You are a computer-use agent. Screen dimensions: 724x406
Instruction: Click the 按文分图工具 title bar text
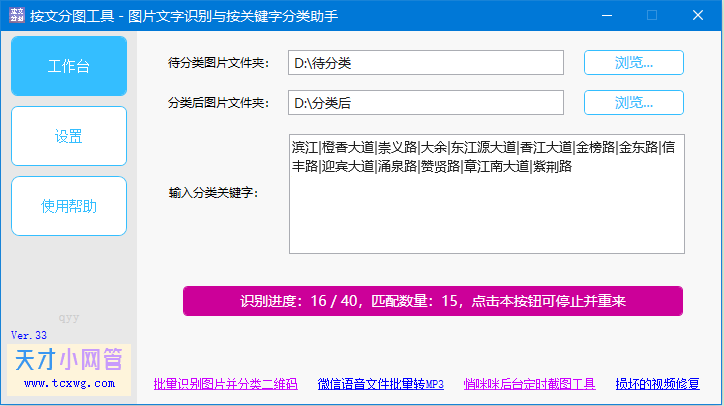[x=200, y=16]
